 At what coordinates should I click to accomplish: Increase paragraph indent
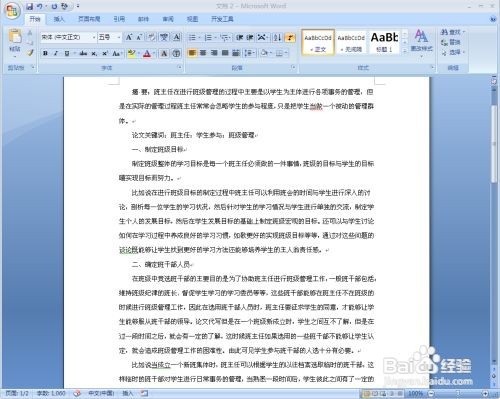click(250, 37)
